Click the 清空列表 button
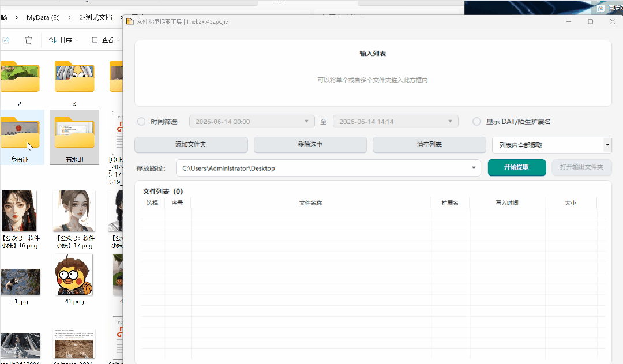The height and width of the screenshot is (364, 623). pyautogui.click(x=429, y=145)
